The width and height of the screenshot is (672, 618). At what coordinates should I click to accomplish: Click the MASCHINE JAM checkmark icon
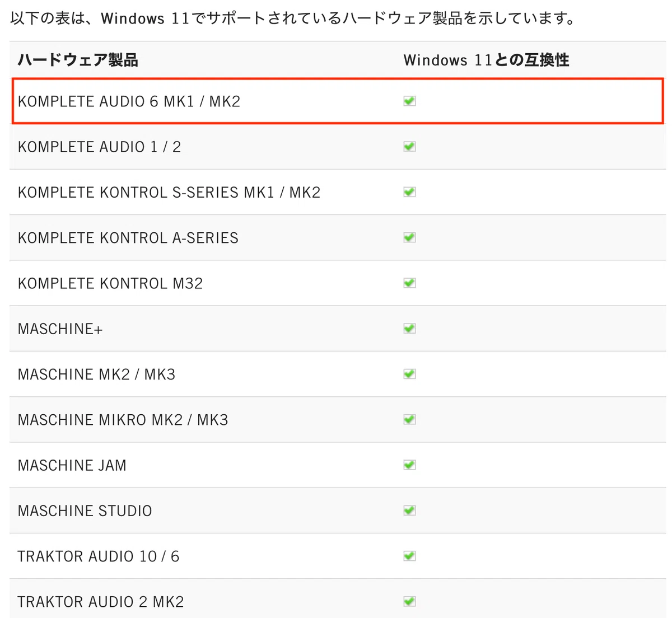point(409,465)
